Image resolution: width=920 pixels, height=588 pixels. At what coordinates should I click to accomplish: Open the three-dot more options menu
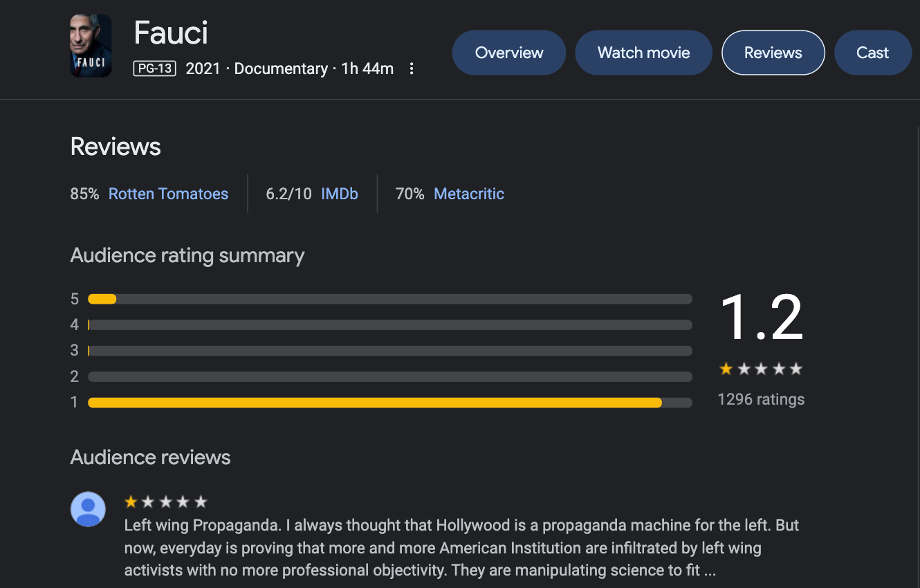click(412, 68)
